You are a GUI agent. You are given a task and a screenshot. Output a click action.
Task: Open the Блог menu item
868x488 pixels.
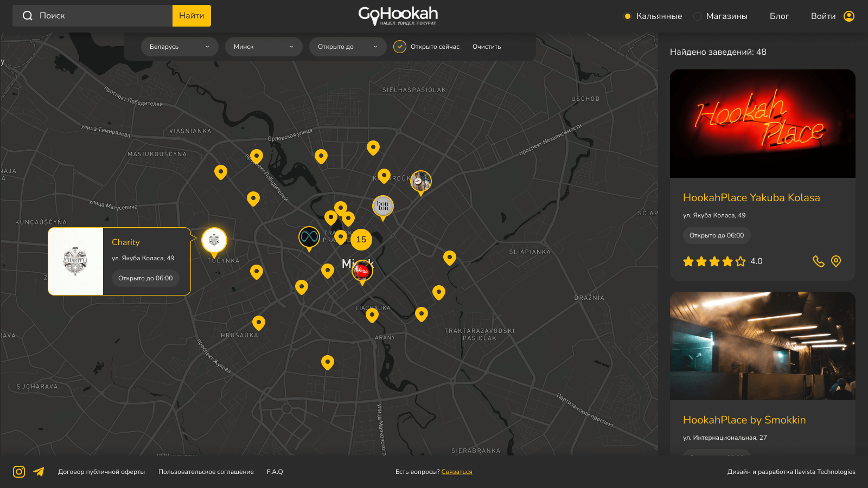(x=779, y=16)
